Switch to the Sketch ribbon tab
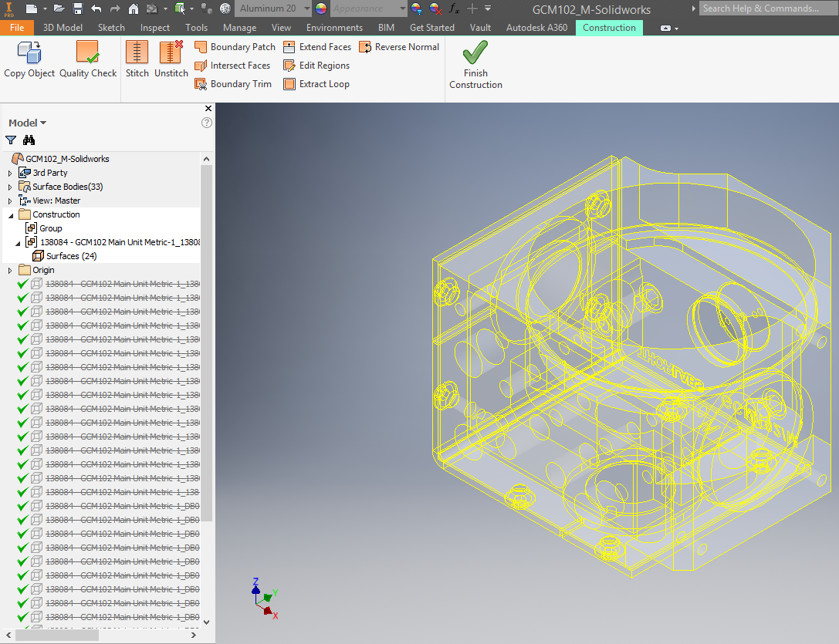This screenshot has height=644, width=839. [x=111, y=28]
